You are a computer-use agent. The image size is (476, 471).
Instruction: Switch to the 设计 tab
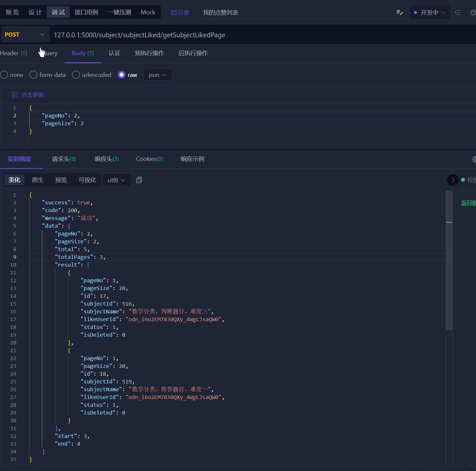35,12
